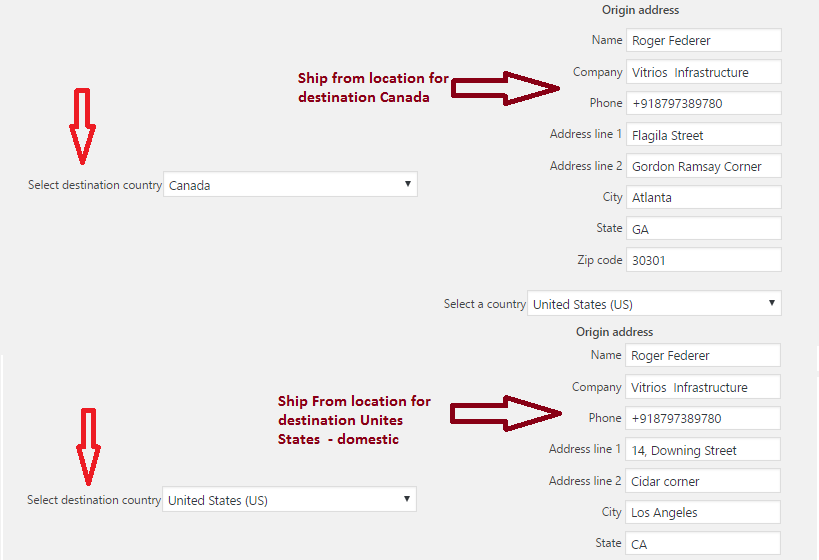Image resolution: width=819 pixels, height=560 pixels.
Task: Click the City field containing Atlanta
Action: pos(704,197)
